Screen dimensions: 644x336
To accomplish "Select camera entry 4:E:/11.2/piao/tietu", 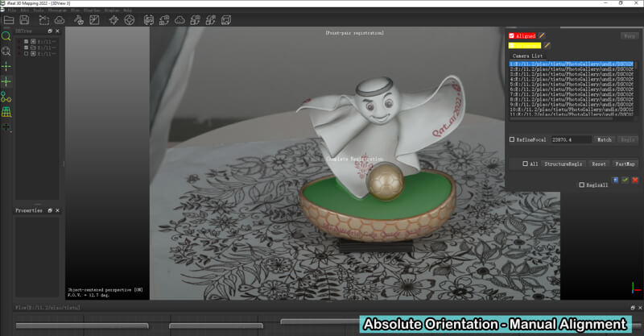I will pos(572,80).
